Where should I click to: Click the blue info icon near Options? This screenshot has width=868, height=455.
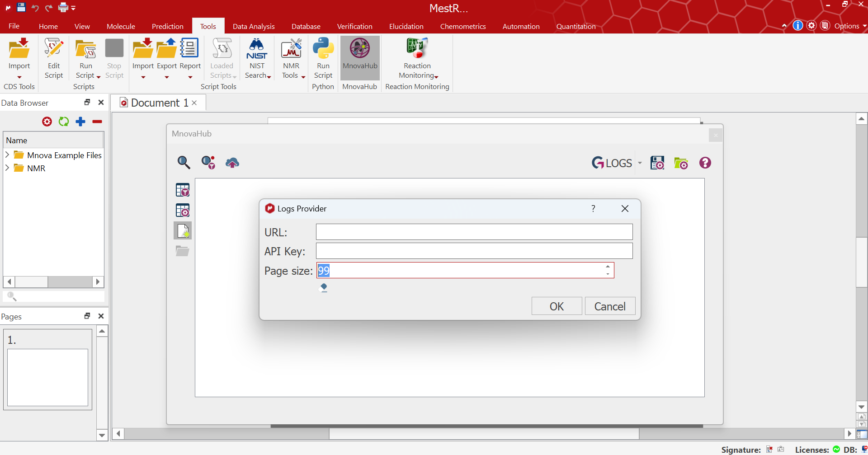(798, 25)
